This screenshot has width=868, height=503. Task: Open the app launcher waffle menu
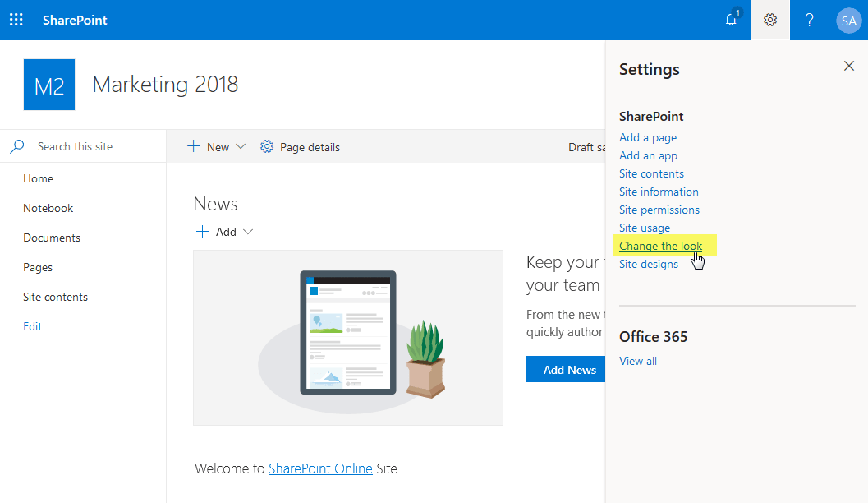pyautogui.click(x=16, y=19)
